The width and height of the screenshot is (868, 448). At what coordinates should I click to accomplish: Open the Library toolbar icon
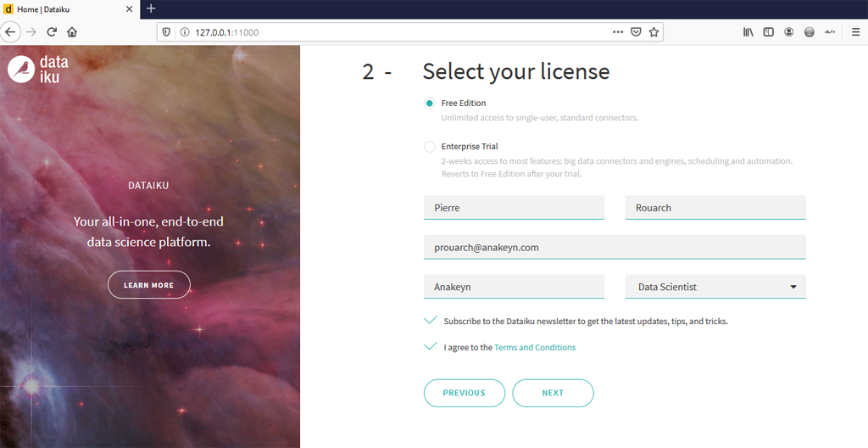tap(748, 32)
